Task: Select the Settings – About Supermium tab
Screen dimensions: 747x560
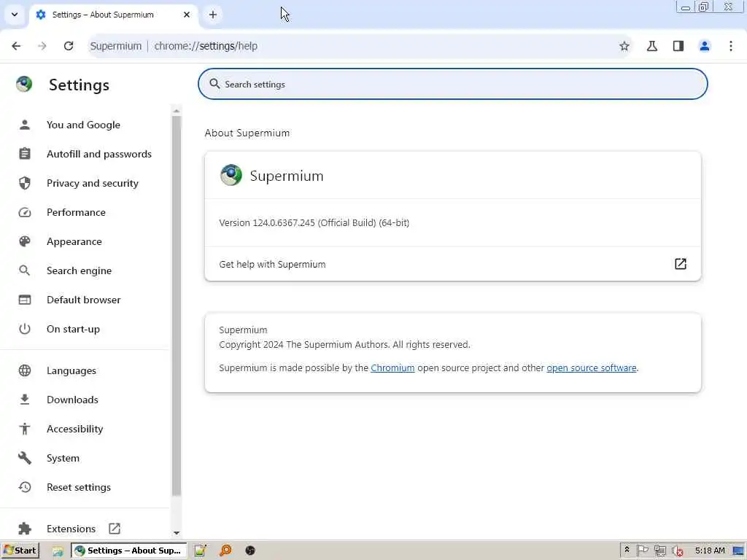Action: point(113,15)
